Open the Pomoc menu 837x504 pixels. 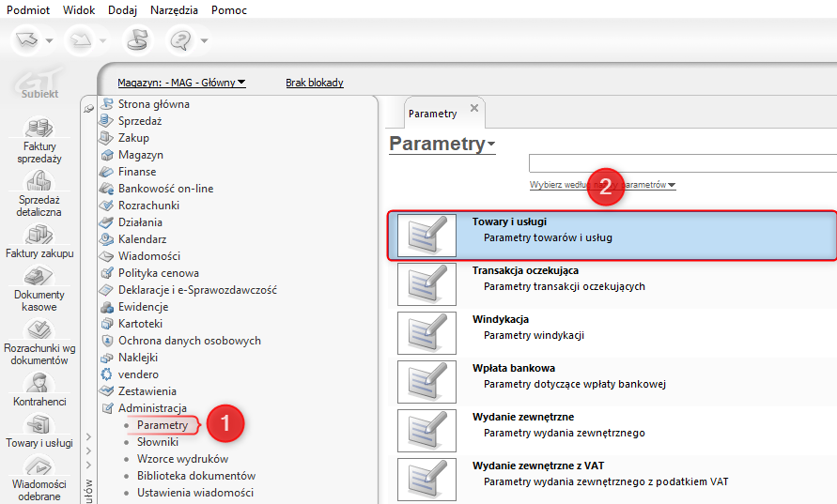tap(229, 10)
